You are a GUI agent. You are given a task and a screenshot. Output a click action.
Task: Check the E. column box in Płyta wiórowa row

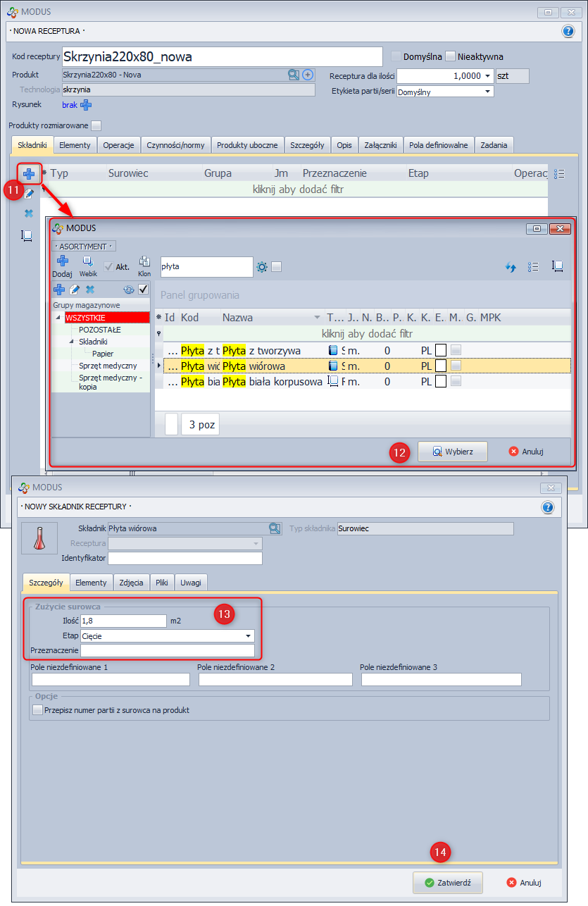click(x=441, y=366)
